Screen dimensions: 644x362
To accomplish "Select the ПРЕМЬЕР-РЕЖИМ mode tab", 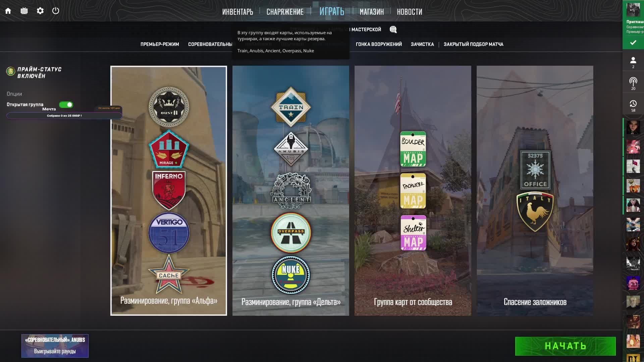I will (x=160, y=44).
